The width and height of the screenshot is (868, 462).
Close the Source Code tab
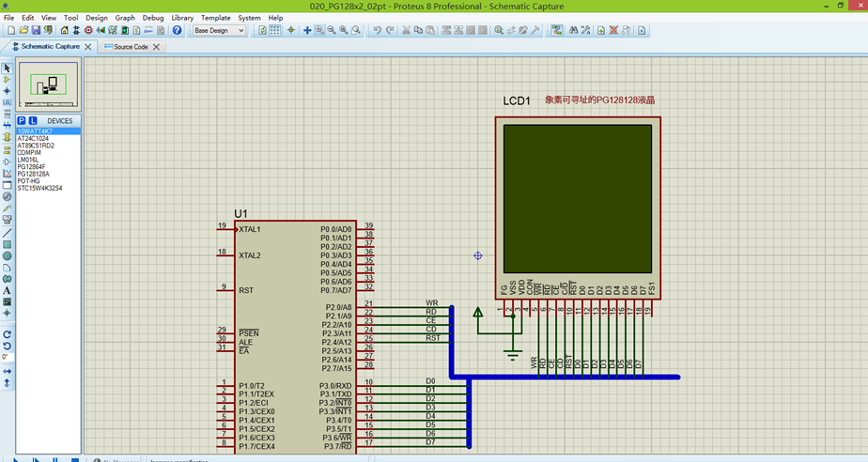[157, 47]
